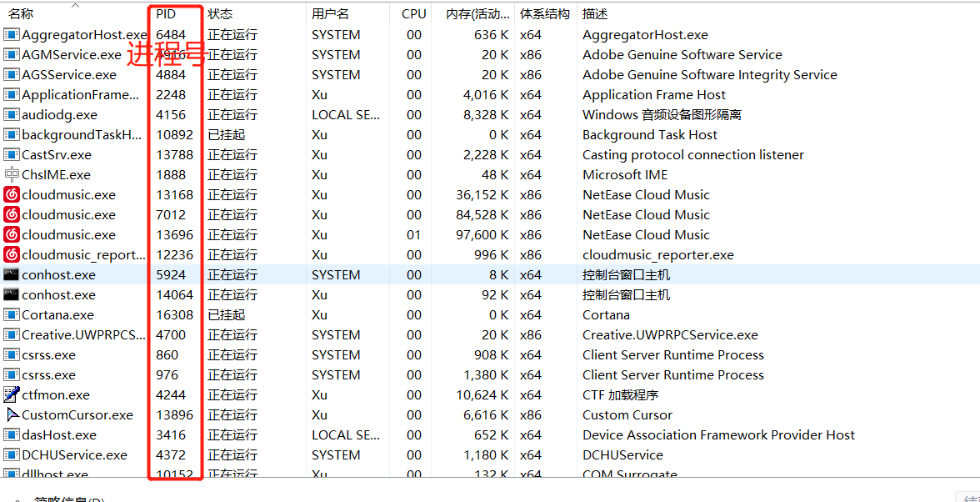Image resolution: width=980 pixels, height=502 pixels.
Task: Click the cloudmusic.exe icon for PID 13696
Action: (x=12, y=234)
